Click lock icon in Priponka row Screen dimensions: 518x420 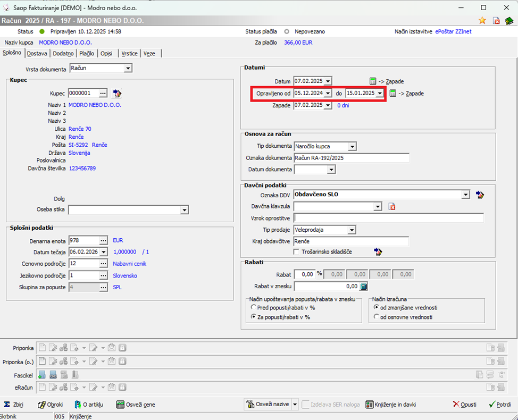122,348
